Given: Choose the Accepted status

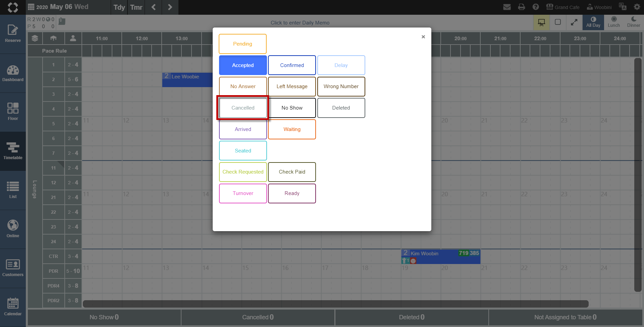Looking at the screenshot, I should (243, 65).
